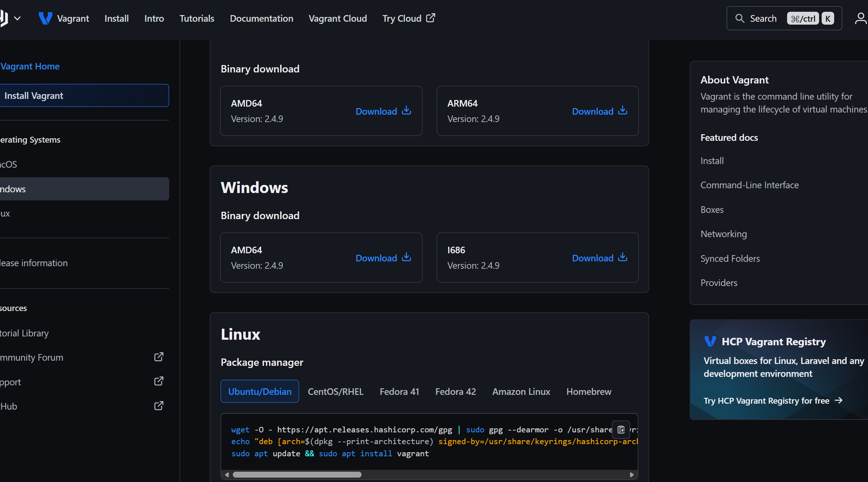Click the Search field in header
Screen dimensions: 868x482
coord(784,18)
